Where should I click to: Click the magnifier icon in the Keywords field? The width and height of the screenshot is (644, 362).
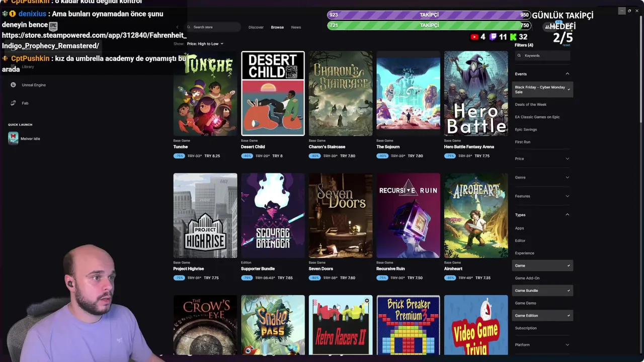(520, 56)
